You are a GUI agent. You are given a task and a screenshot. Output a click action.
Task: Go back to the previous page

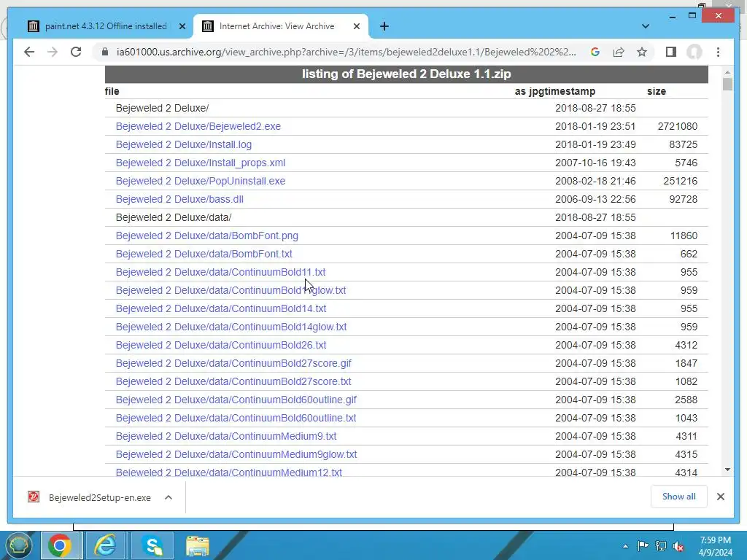click(x=29, y=52)
